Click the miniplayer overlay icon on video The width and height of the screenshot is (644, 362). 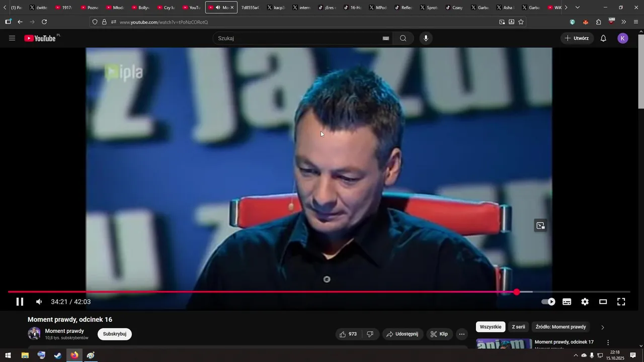pos(540,226)
